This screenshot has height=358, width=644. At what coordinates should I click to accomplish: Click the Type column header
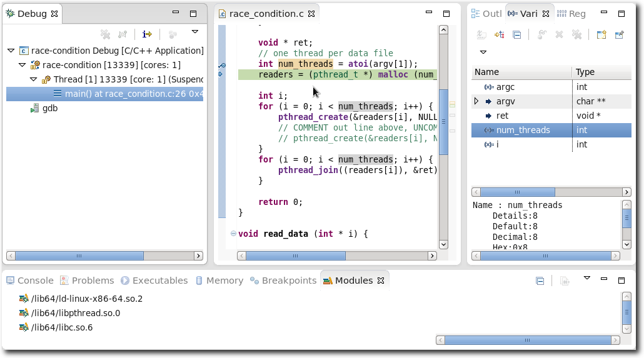click(585, 72)
